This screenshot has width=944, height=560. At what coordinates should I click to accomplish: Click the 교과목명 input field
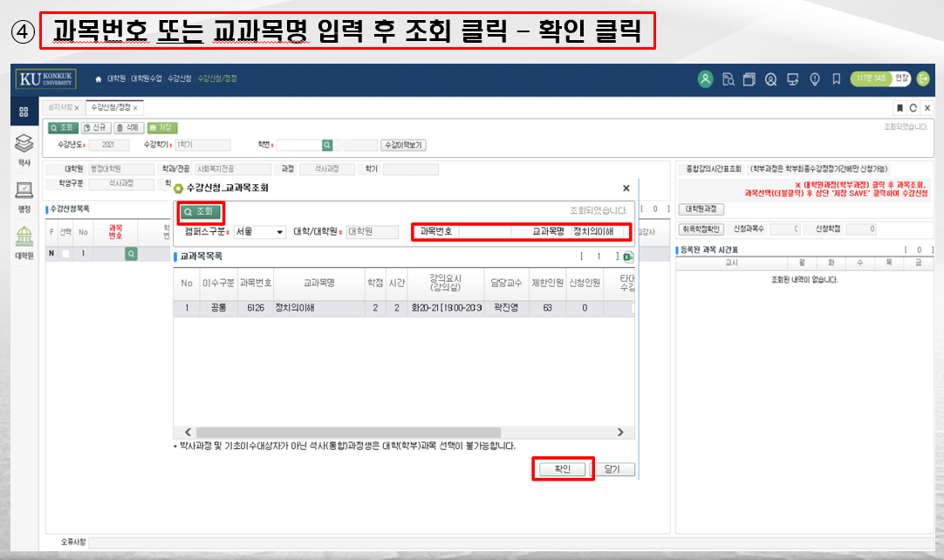[599, 232]
